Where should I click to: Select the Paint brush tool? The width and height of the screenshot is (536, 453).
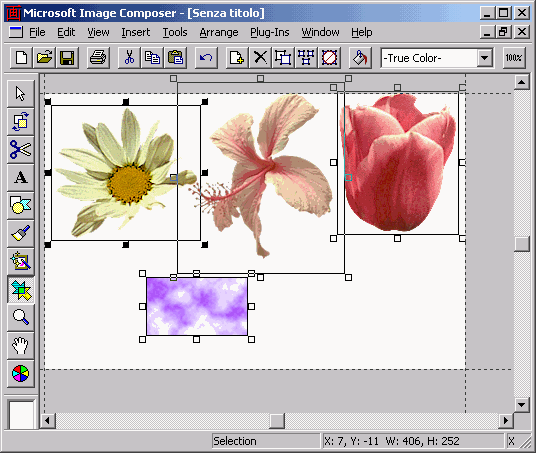pos(21,234)
